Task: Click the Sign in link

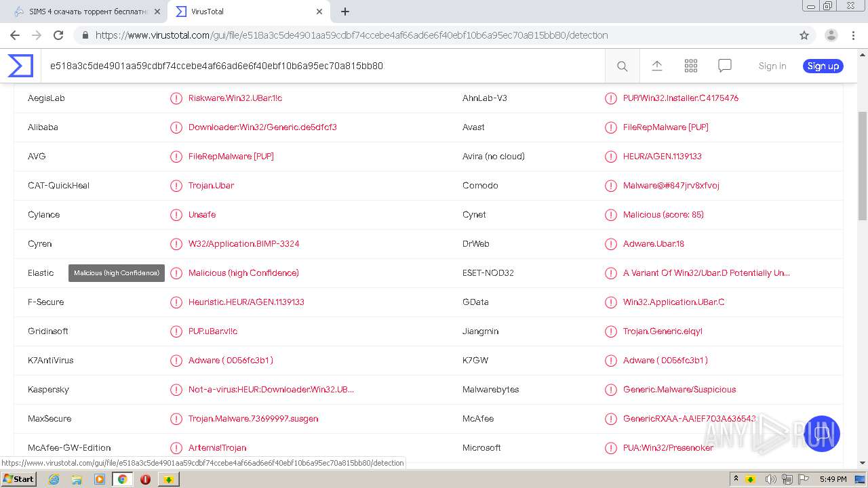Action: (772, 66)
